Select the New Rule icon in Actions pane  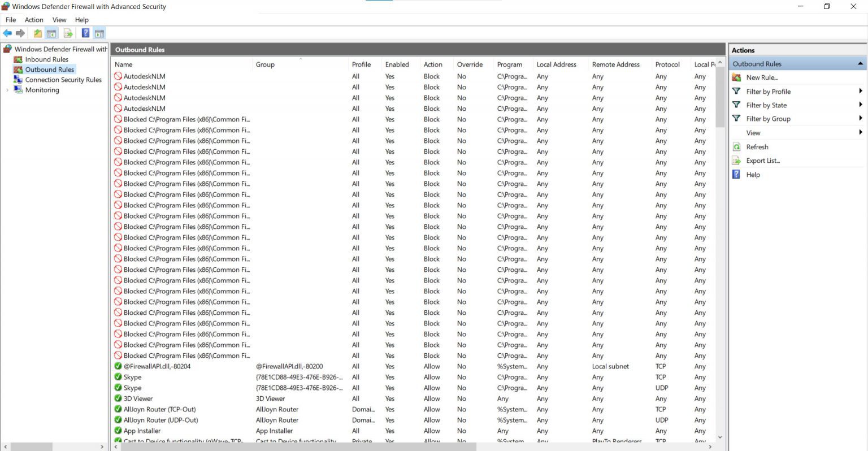click(736, 77)
